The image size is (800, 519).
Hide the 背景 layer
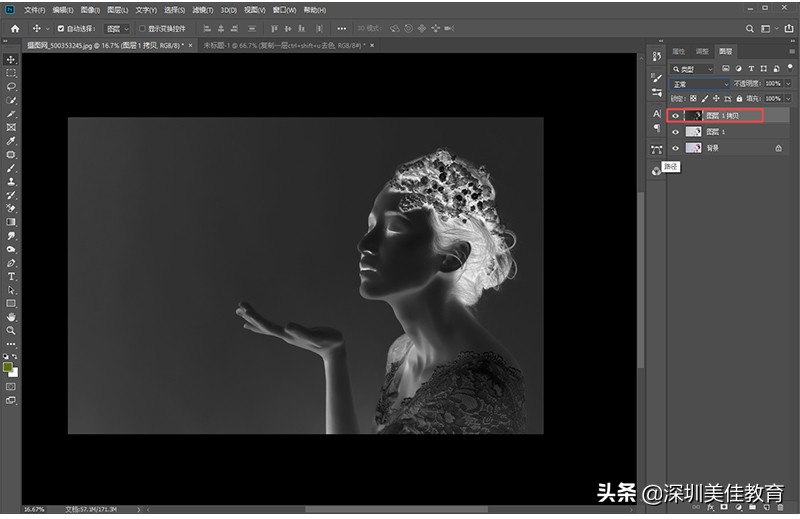[x=676, y=148]
